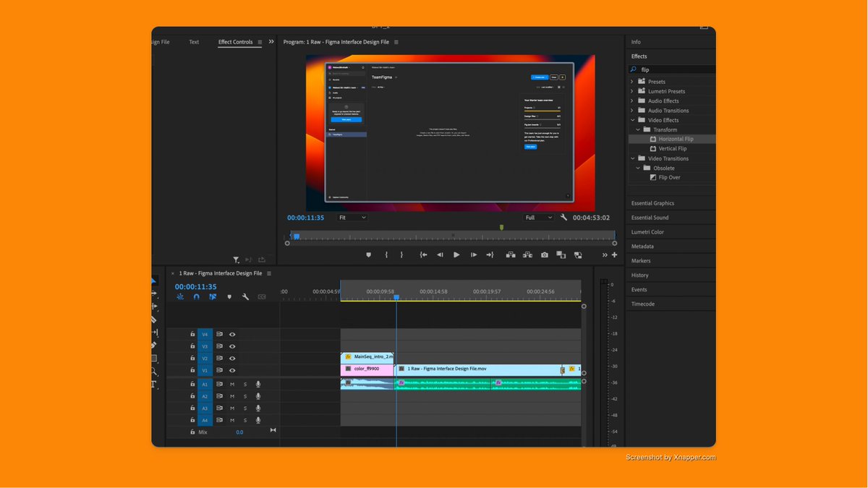Click the Add Marker icon below the Program monitor
The width and height of the screenshot is (868, 488).
click(369, 254)
